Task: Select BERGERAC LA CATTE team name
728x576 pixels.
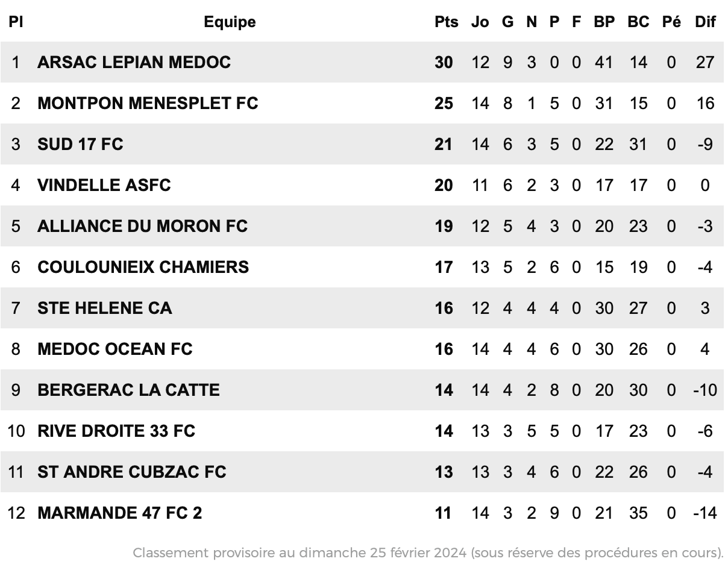Action: tap(128, 390)
